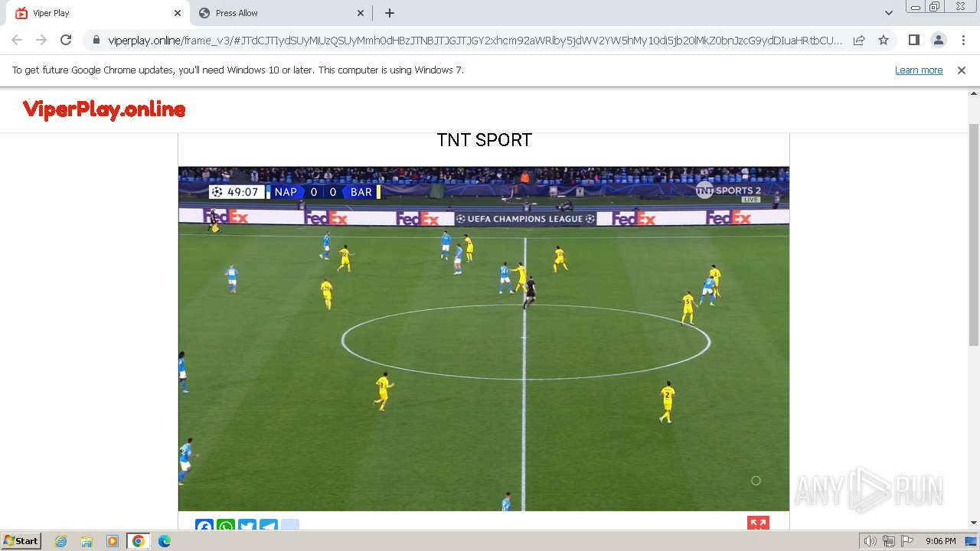The width and height of the screenshot is (980, 551).
Task: Go forward to next page
Action: pos(41,41)
